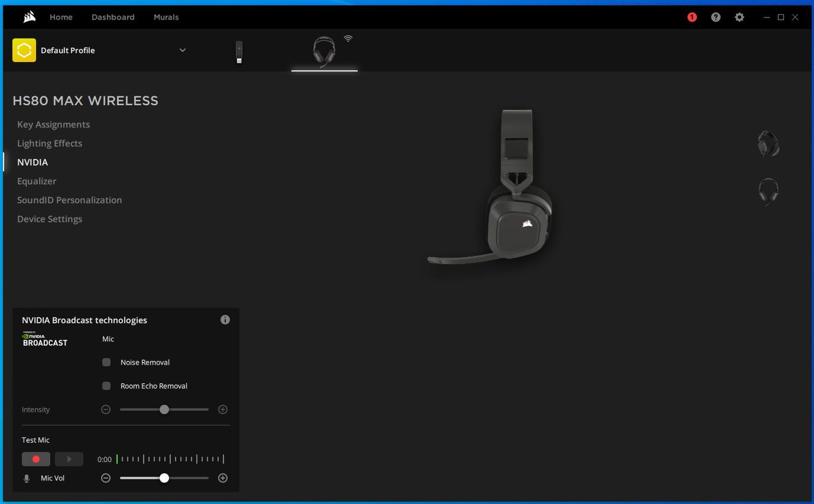
Task: Click the Test Mic label
Action: [35, 440]
